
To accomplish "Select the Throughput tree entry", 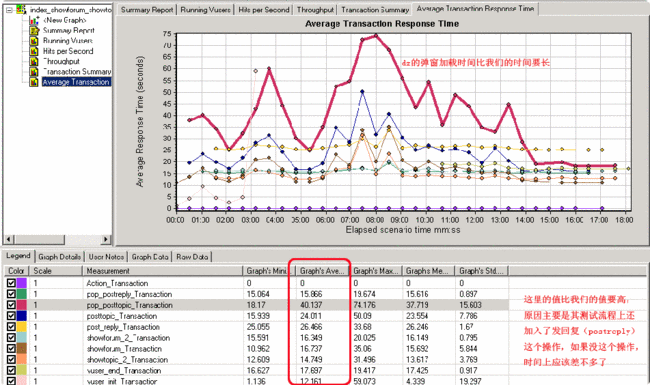I will [61, 61].
